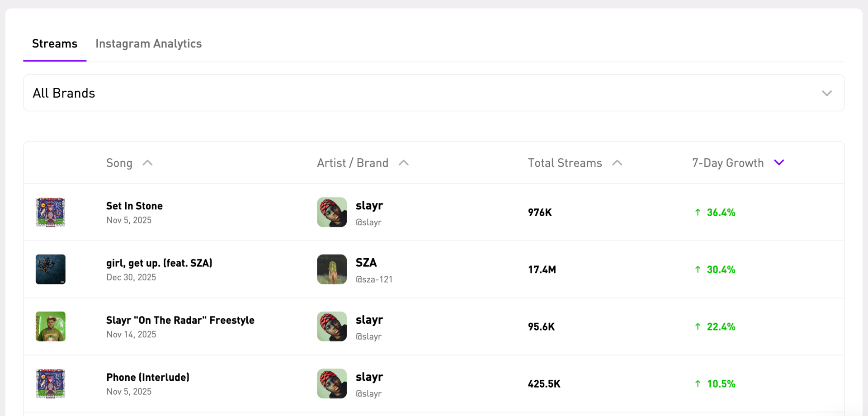Click slayr avatar in Phone (Interlude) row

(332, 383)
